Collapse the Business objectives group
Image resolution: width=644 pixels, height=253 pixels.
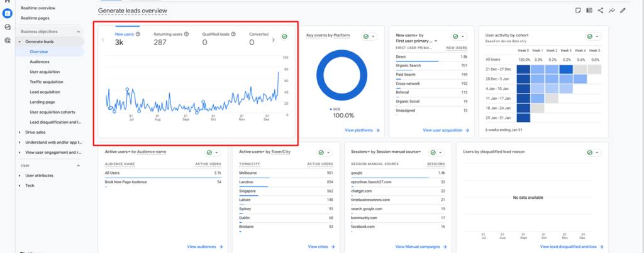click(x=78, y=31)
